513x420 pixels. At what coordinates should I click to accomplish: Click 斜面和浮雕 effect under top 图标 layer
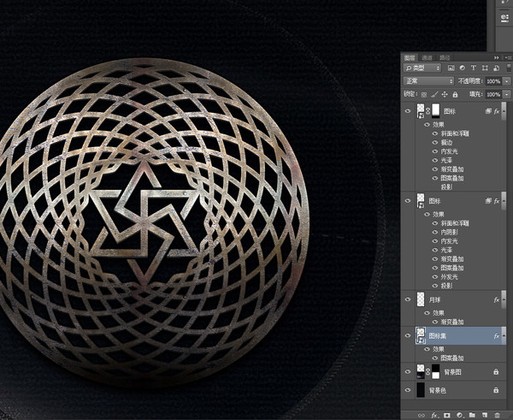(455, 133)
